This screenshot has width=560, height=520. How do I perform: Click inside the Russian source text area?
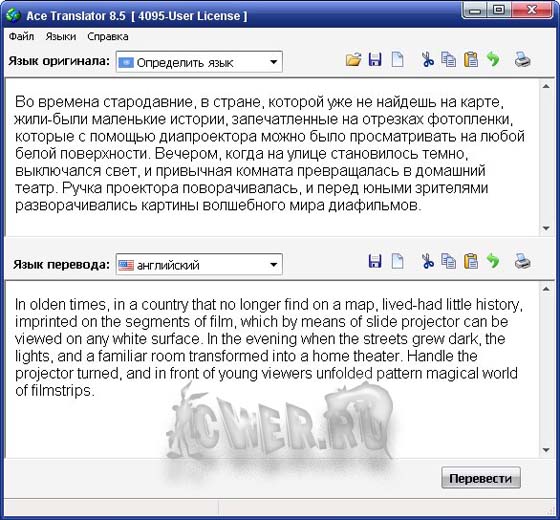click(x=271, y=157)
